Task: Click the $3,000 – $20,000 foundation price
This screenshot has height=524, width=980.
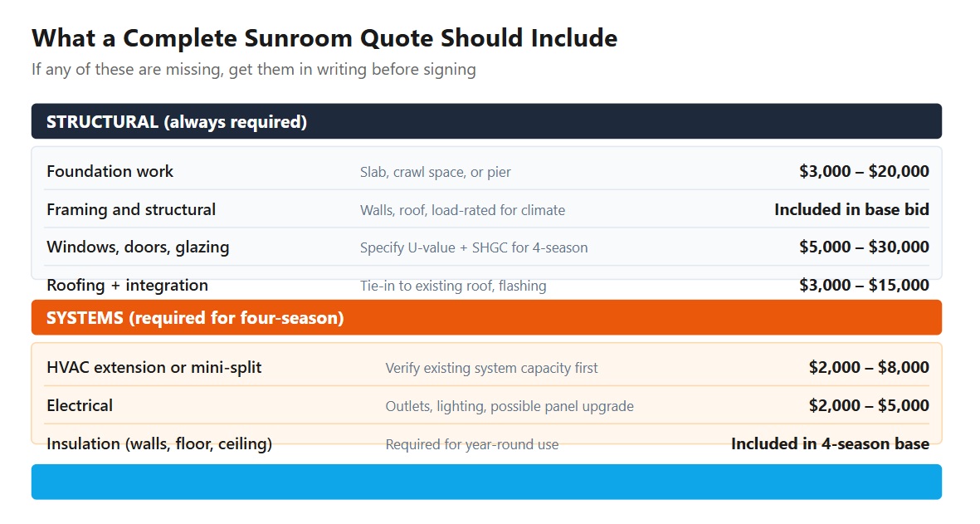Action: (x=864, y=172)
